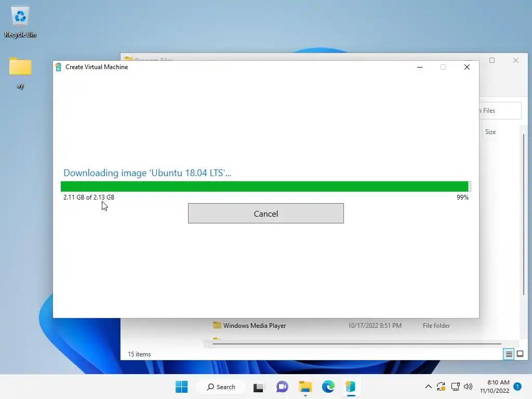Minimize the Create Virtual Machine window

pos(420,67)
